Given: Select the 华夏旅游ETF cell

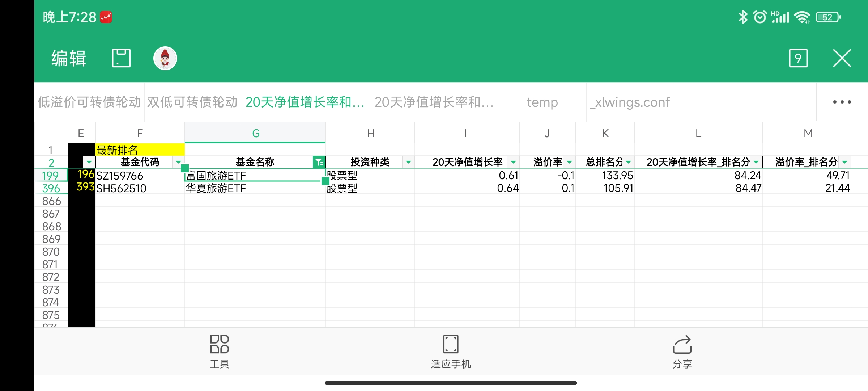Looking at the screenshot, I should [x=253, y=188].
